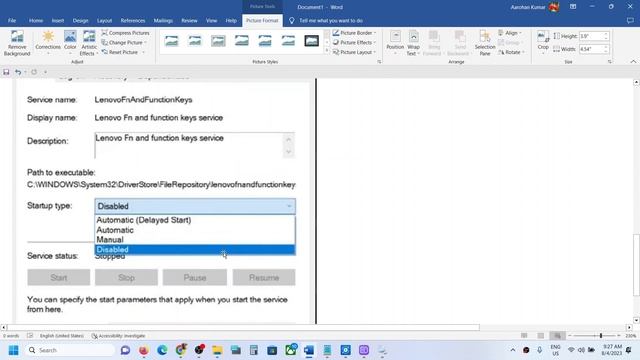Click the picture Width field
This screenshot has width=640, height=360.
pyautogui.click(x=591, y=49)
